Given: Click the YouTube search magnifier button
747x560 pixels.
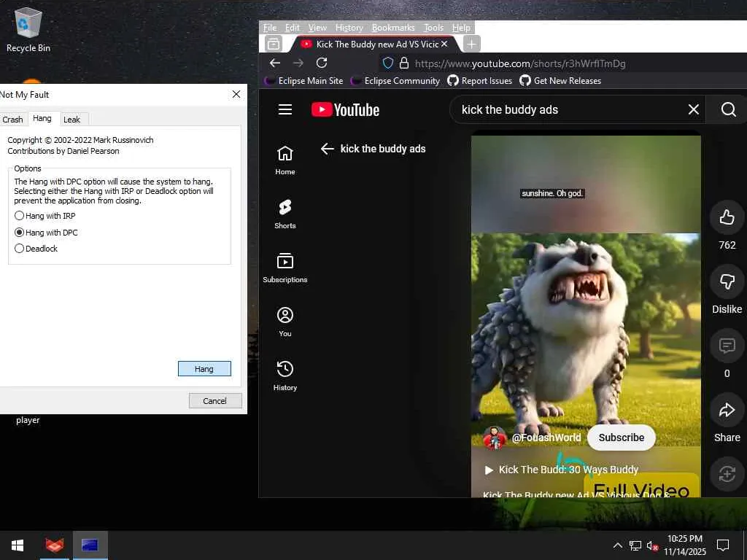Looking at the screenshot, I should (x=728, y=109).
